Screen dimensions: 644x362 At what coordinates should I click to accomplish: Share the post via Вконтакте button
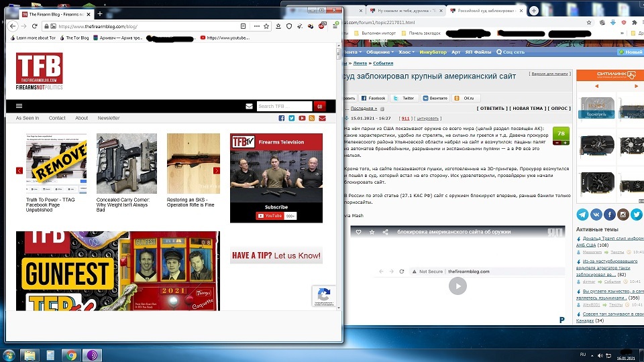click(435, 98)
